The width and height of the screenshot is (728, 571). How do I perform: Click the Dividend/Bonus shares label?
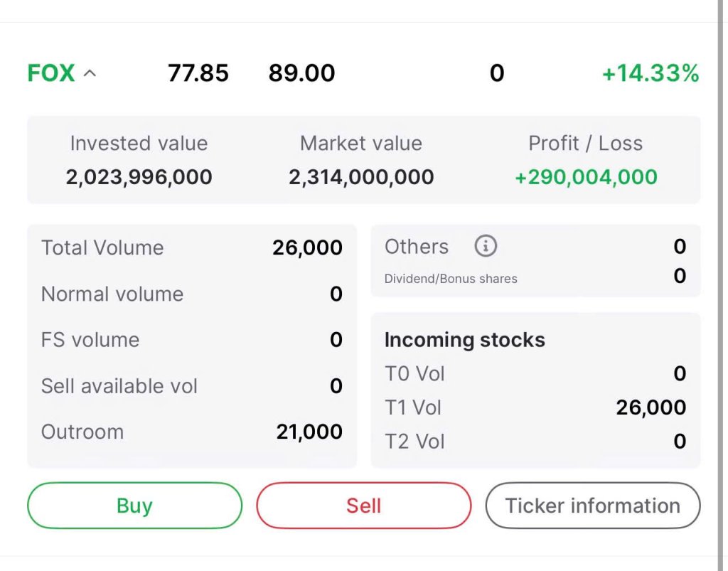(x=451, y=279)
